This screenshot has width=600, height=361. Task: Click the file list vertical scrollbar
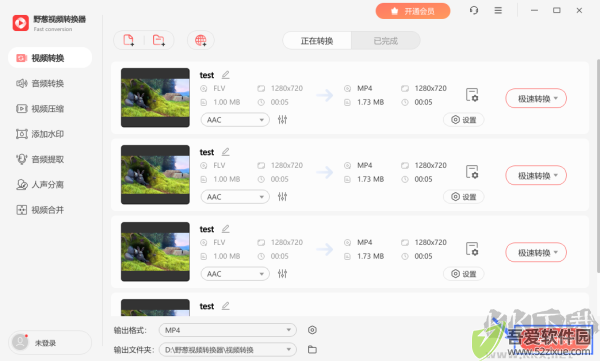pyautogui.click(x=598, y=166)
